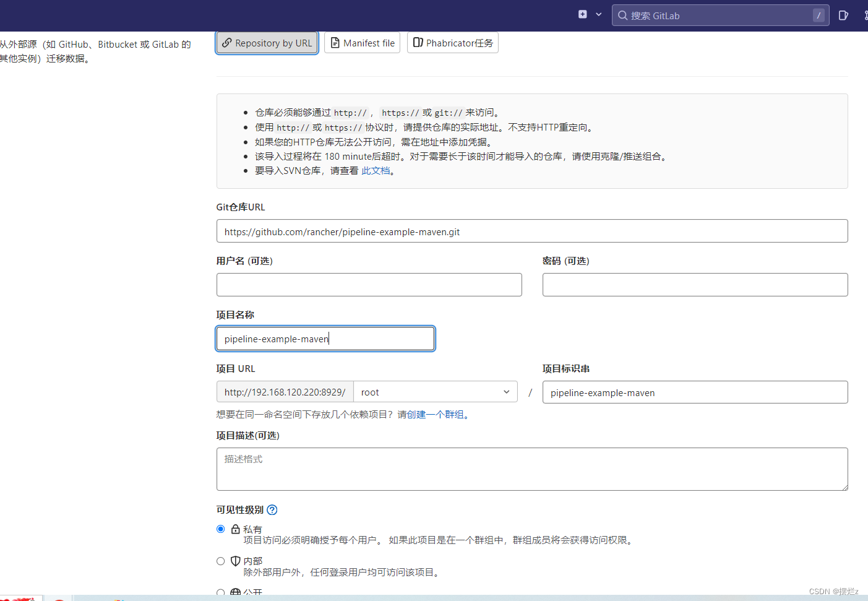The image size is (868, 601).
Task: Click the 项目描述 textarea
Action: [532, 469]
